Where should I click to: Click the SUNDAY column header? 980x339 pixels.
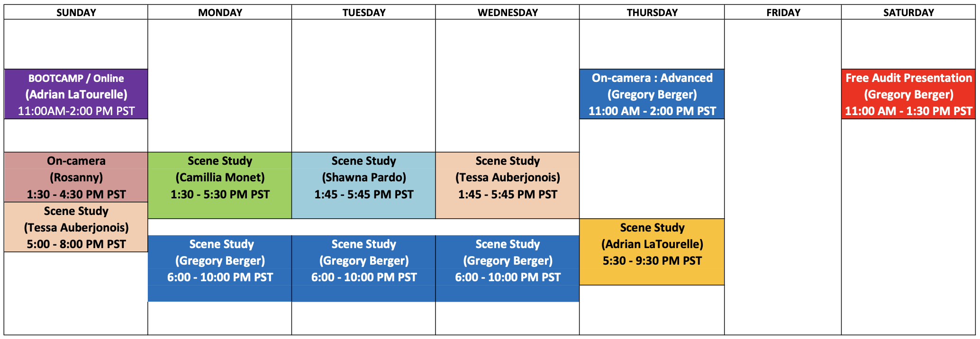click(x=76, y=12)
